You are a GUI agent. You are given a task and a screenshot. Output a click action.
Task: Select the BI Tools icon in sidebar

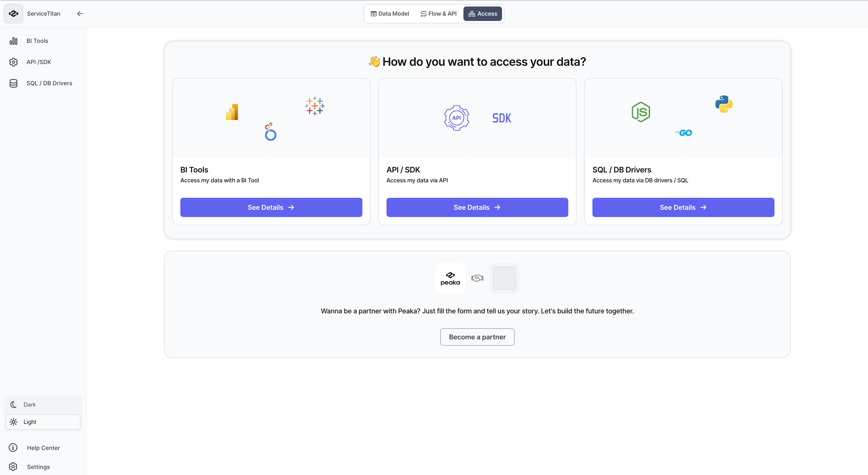point(14,41)
